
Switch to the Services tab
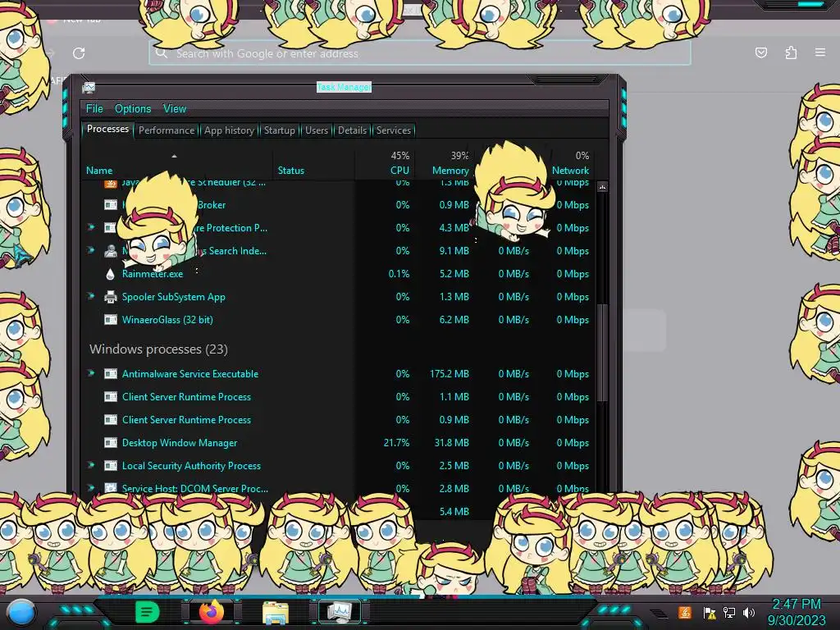(393, 130)
